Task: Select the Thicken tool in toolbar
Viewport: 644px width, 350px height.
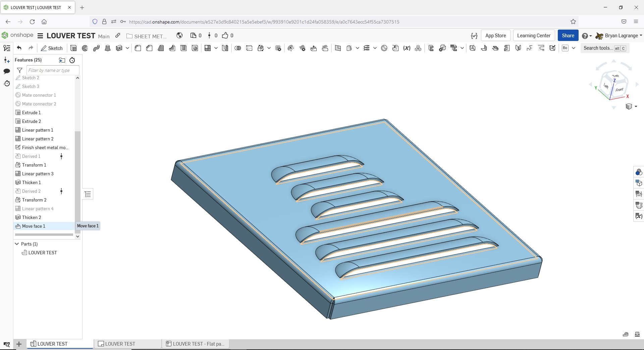Action: pyautogui.click(x=119, y=48)
